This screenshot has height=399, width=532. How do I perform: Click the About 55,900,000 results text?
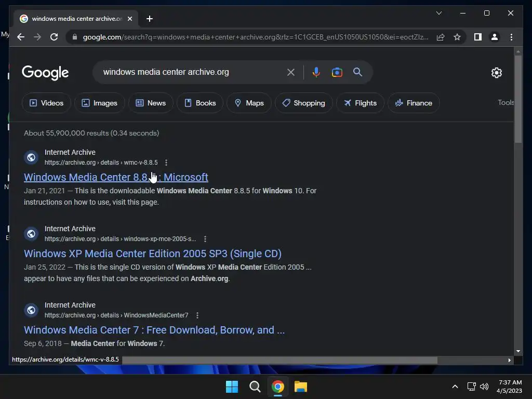[x=91, y=133]
